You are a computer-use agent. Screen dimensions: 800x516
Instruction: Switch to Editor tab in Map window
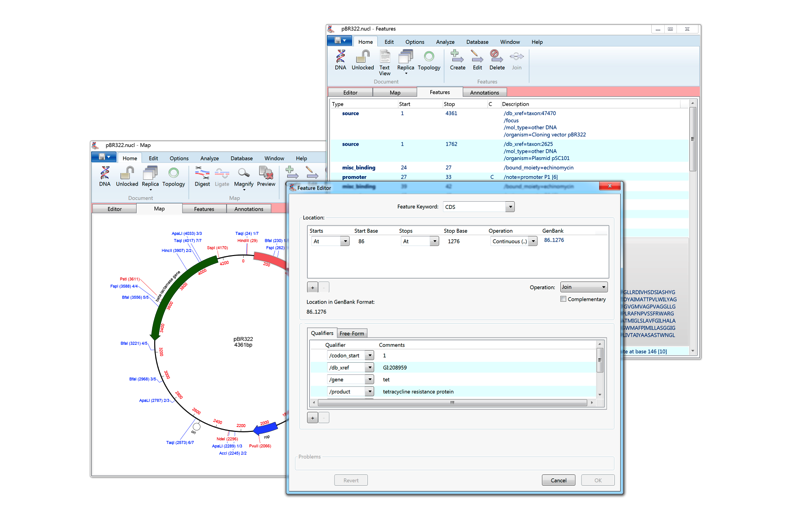tap(114, 209)
